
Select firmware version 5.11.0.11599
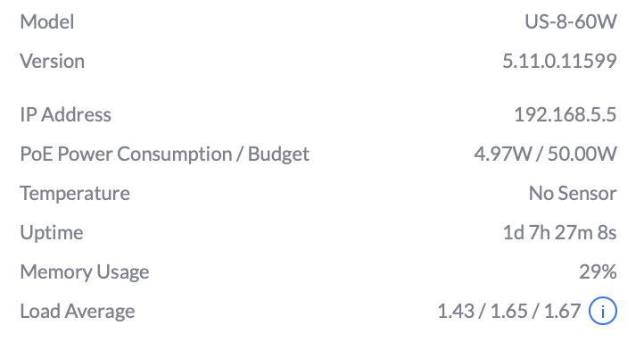coord(560,62)
